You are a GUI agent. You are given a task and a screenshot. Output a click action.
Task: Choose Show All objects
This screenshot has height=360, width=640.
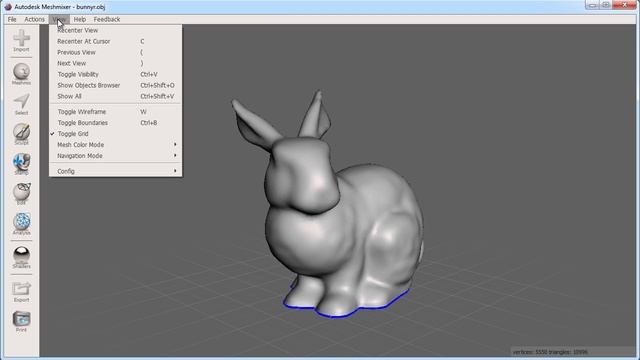click(116, 96)
